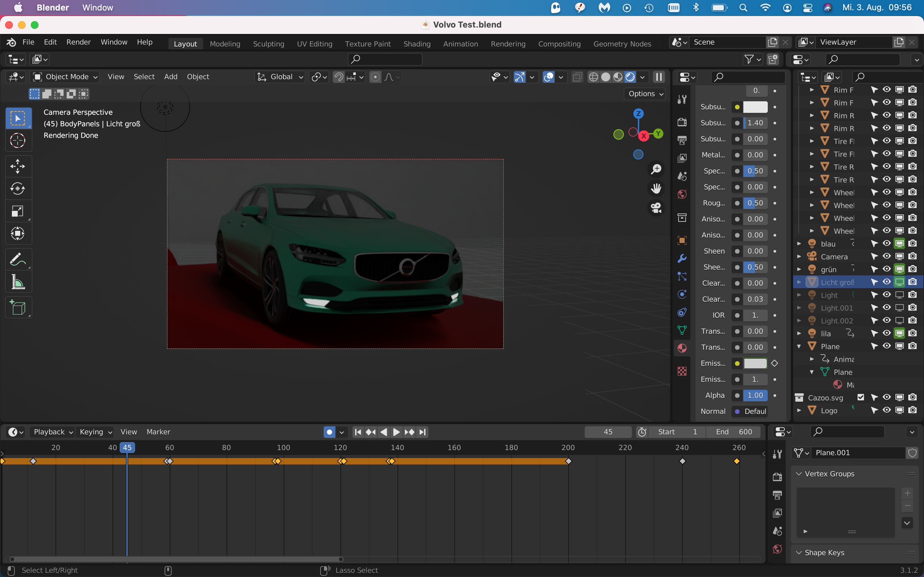The image size is (924, 577).
Task: Select the Rotate tool
Action: tap(18, 188)
